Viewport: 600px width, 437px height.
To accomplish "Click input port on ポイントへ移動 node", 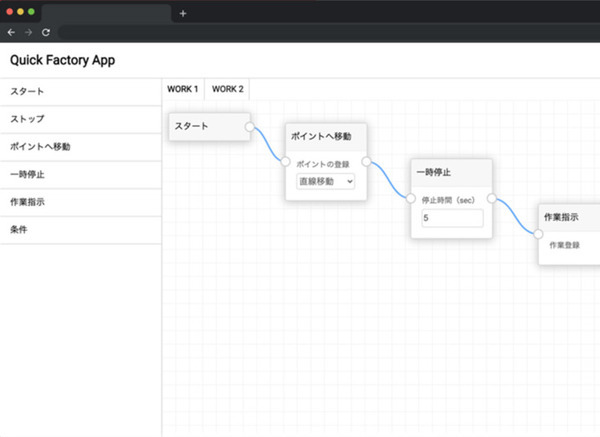I will 285,162.
